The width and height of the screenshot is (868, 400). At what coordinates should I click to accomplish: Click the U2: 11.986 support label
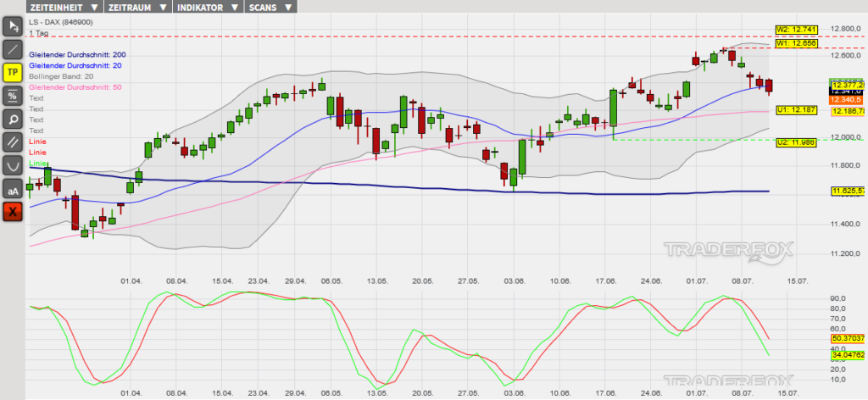tap(795, 142)
